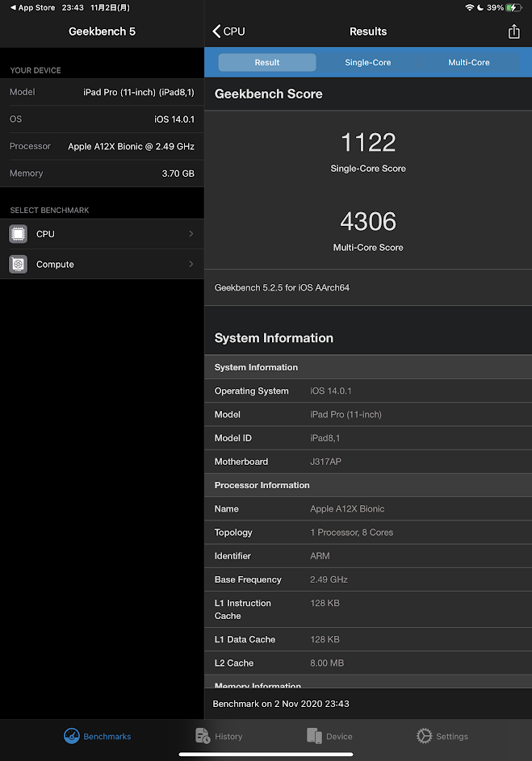Select the L2 Cache 8.00 MB row
This screenshot has width=532, height=761.
[368, 663]
